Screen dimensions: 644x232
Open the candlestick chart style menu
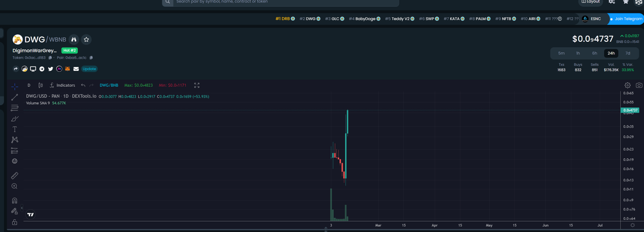[x=41, y=85]
